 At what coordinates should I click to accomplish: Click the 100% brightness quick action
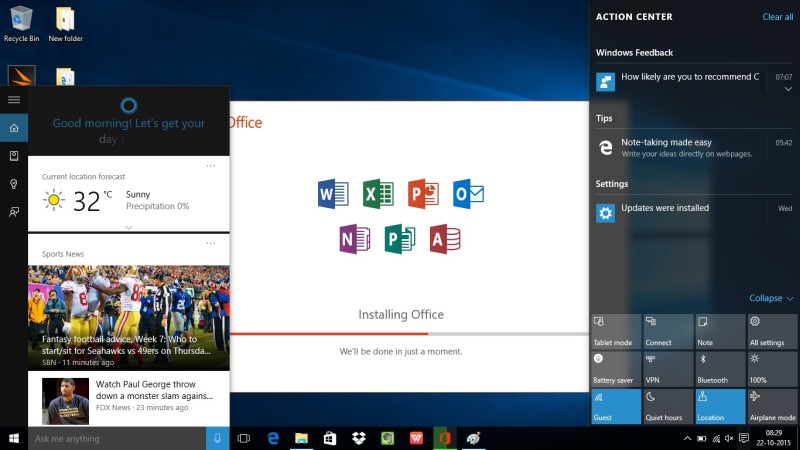(x=772, y=368)
